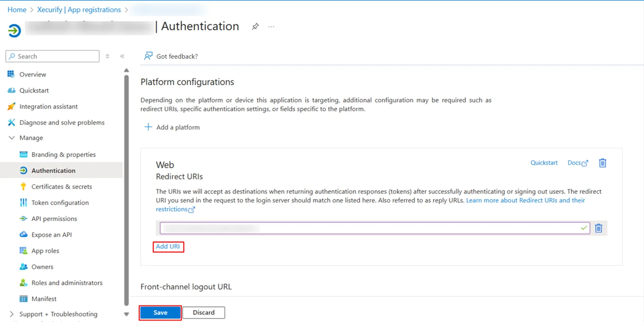Viewport: 644px width, 322px height.
Task: Click the Token configuration bars icon
Action: coord(23,202)
